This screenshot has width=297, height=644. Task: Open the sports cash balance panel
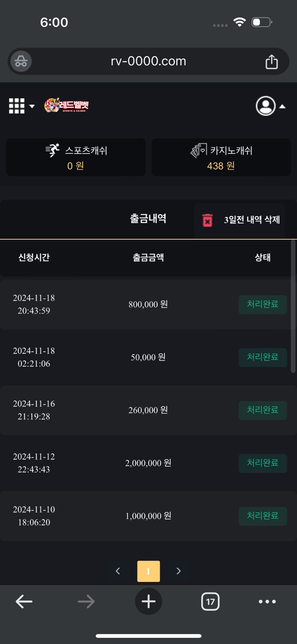[x=76, y=157]
